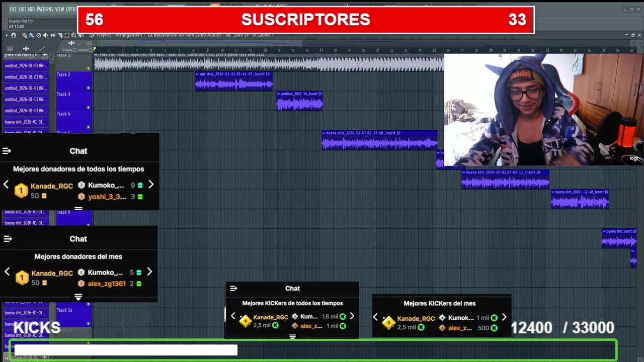Image resolution: width=644 pixels, height=362 pixels.
Task: Mute Track 1 using its green light
Action: coord(89,68)
